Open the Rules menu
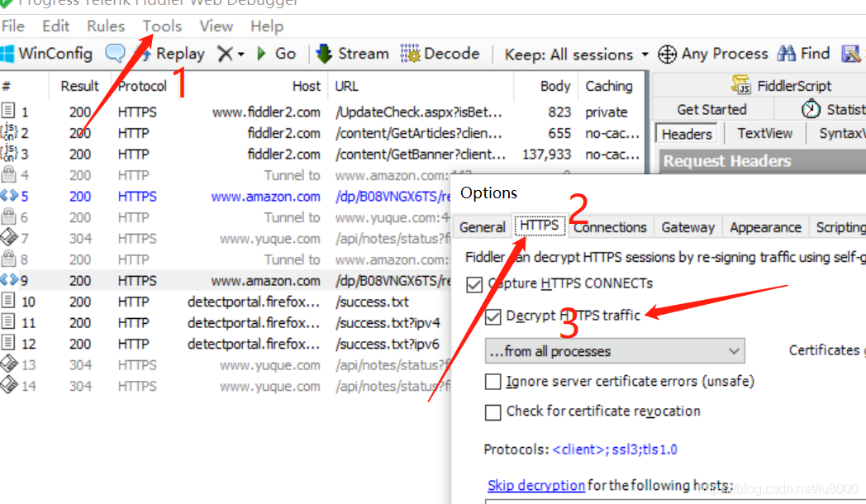This screenshot has width=866, height=504. coord(106,26)
